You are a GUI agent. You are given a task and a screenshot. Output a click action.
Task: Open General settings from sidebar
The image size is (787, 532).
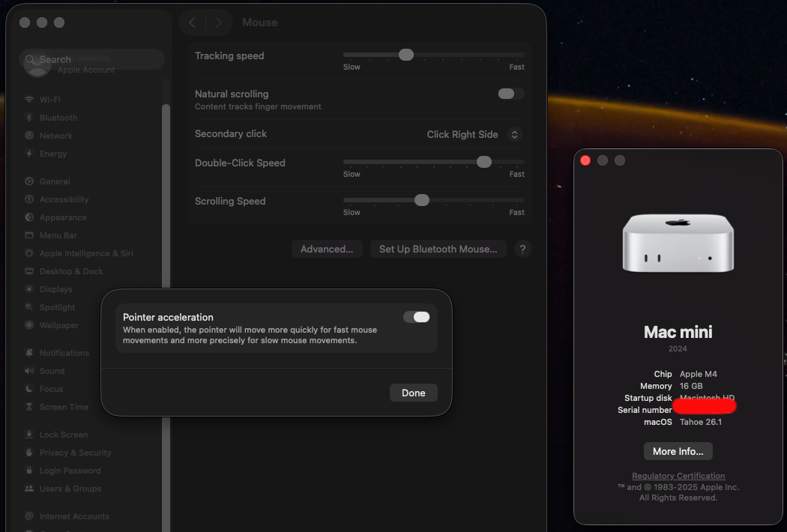92,181
